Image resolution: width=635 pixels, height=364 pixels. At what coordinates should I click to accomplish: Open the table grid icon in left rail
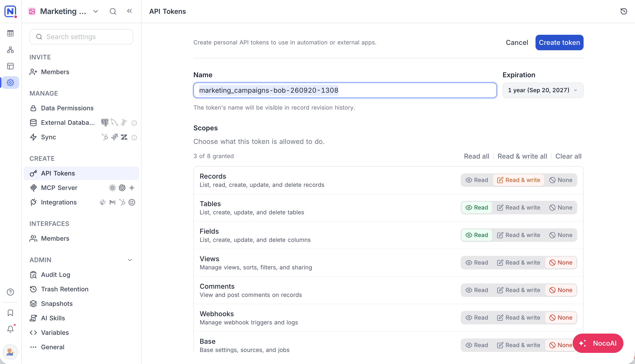coord(10,33)
